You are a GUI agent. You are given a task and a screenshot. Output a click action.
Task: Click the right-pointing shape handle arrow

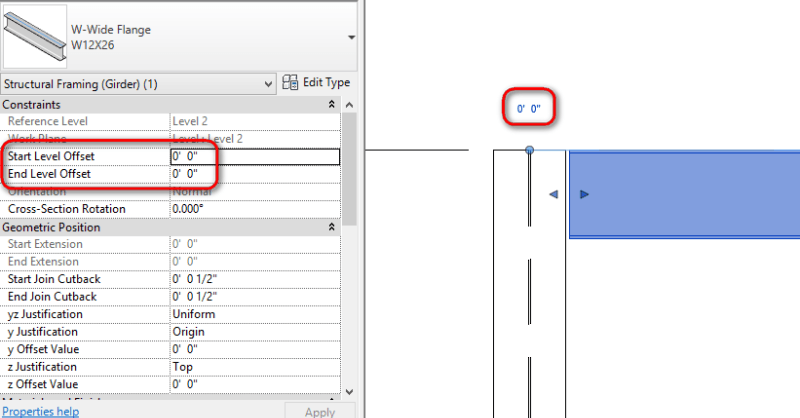(x=585, y=194)
